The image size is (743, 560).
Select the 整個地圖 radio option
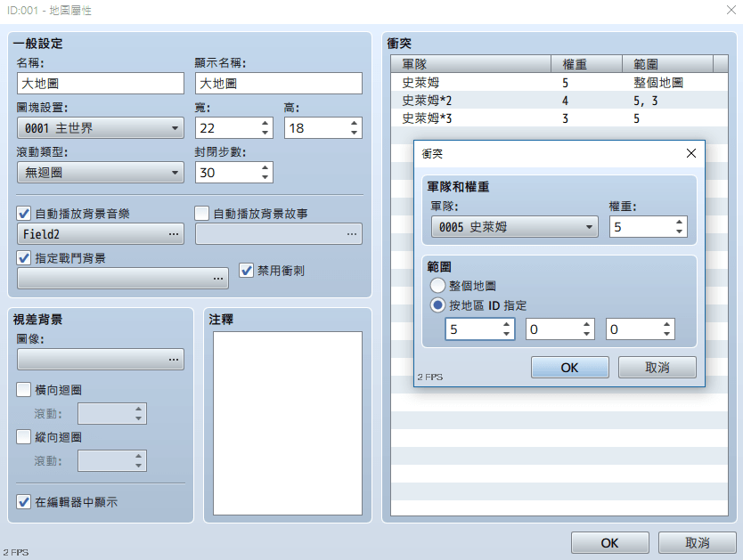click(437, 286)
